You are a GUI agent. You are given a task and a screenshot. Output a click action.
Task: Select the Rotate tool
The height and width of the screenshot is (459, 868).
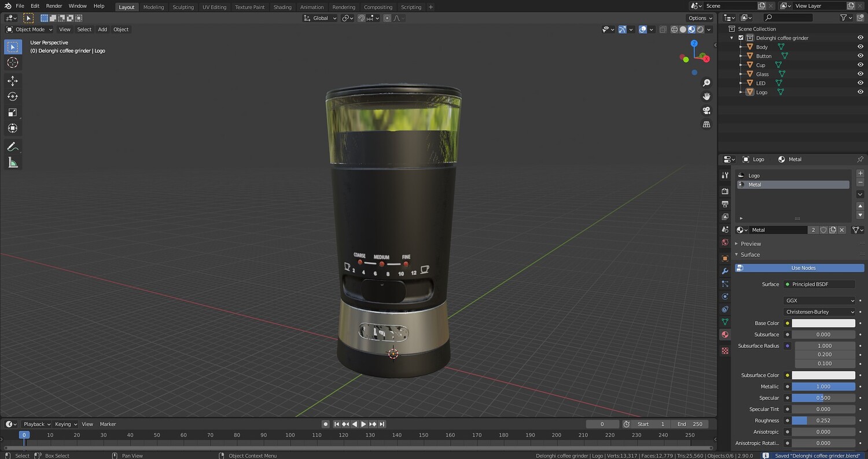coord(13,97)
